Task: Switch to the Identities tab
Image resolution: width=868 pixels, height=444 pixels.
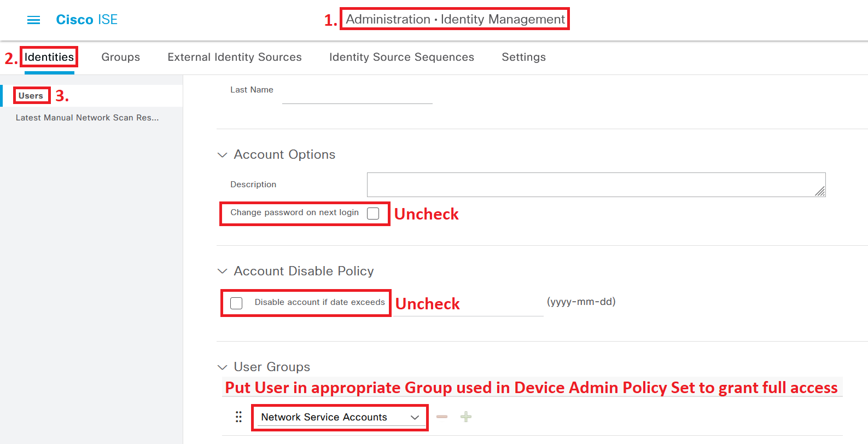Action: [49, 57]
